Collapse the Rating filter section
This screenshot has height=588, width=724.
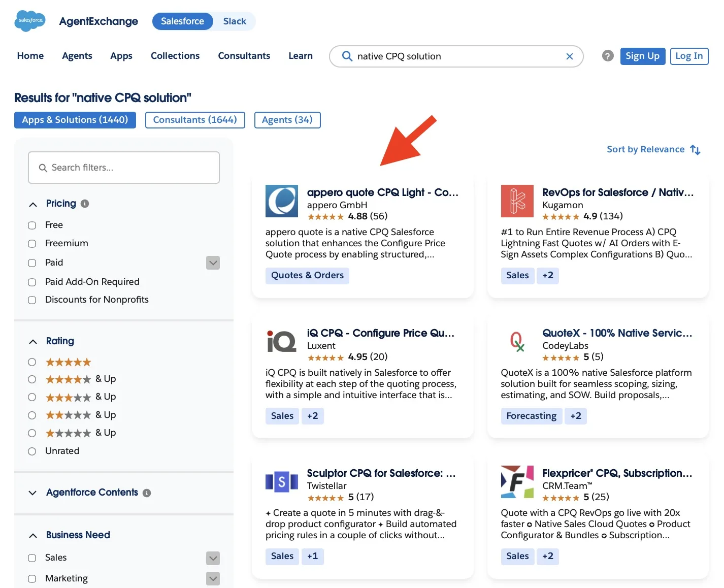[x=33, y=342]
